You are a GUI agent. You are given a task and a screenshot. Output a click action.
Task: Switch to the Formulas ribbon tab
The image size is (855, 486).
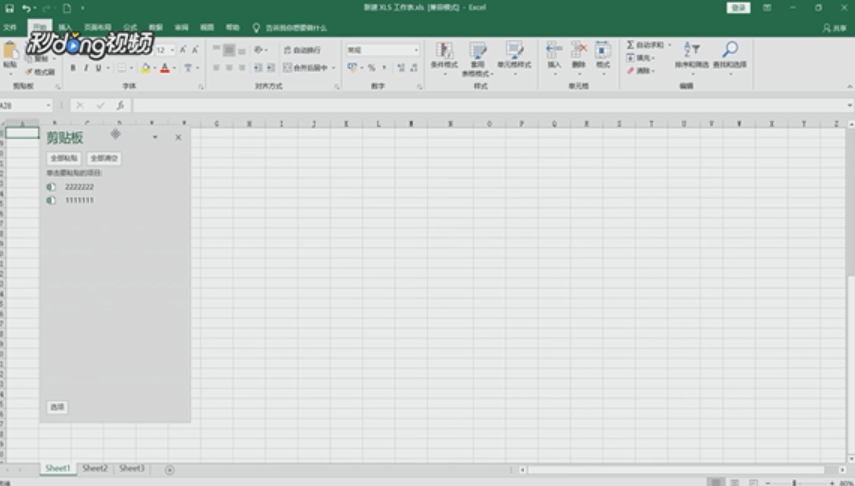tap(130, 27)
